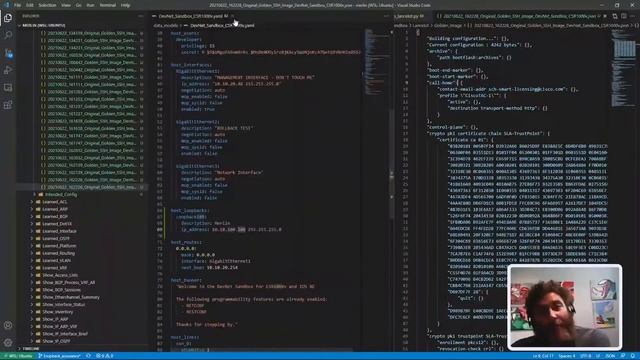Click the notifications bell in status bar
The image size is (640, 360).
click(632, 356)
